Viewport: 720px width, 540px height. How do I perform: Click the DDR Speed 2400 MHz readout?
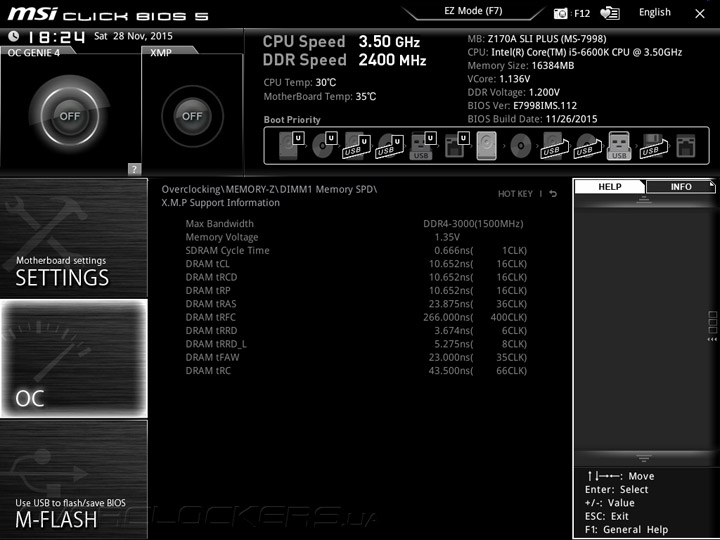coord(344,60)
